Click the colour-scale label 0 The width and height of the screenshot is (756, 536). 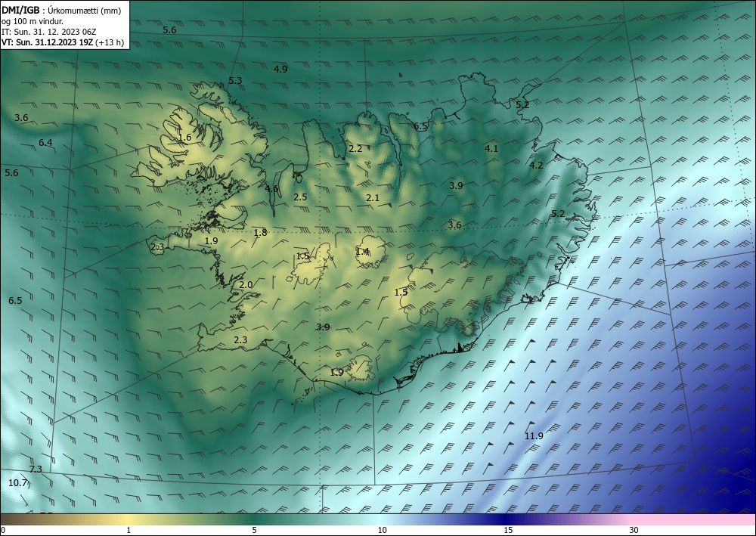(x=3, y=530)
